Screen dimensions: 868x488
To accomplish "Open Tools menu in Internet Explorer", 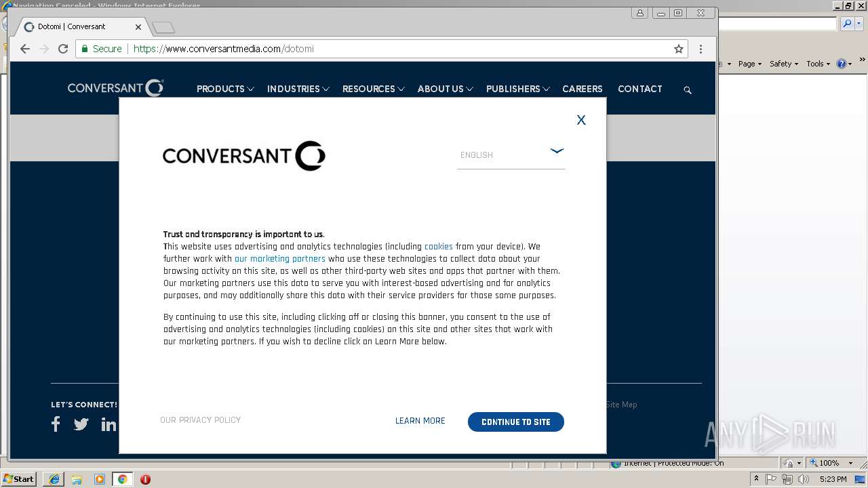I will (818, 64).
